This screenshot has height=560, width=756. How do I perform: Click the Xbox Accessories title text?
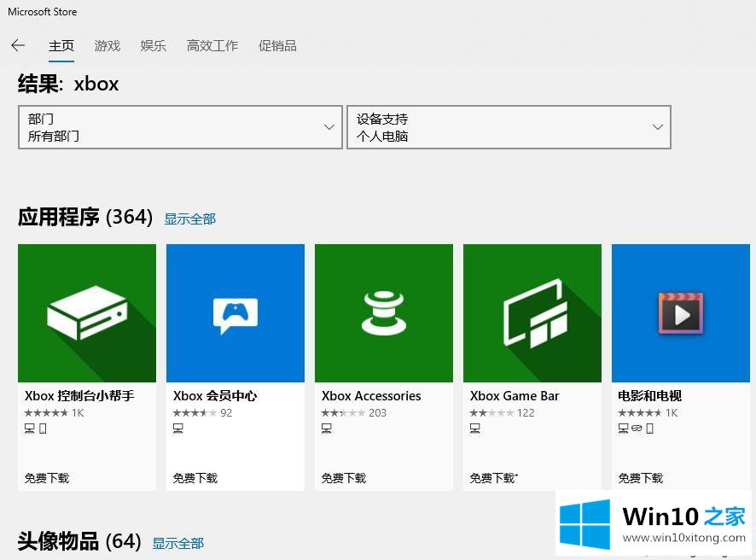click(x=371, y=396)
